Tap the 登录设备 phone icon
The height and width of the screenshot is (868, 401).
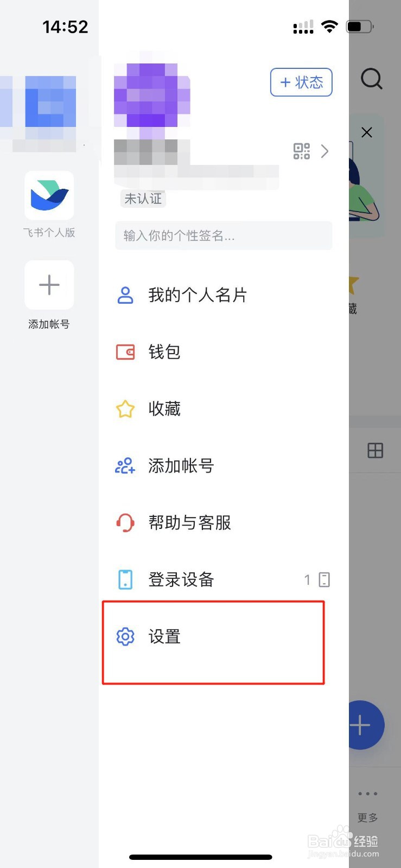tap(125, 579)
